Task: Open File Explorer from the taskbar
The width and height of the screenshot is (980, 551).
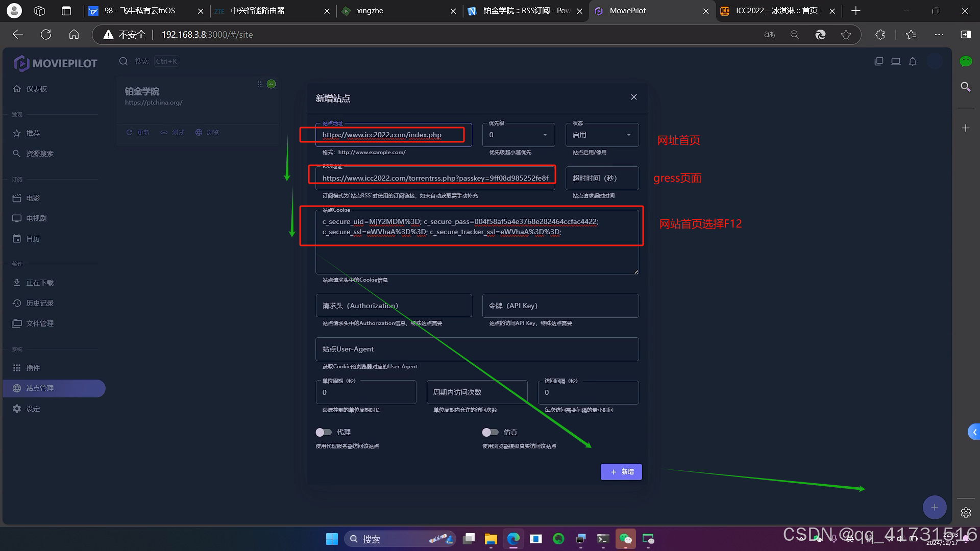Action: [491, 539]
